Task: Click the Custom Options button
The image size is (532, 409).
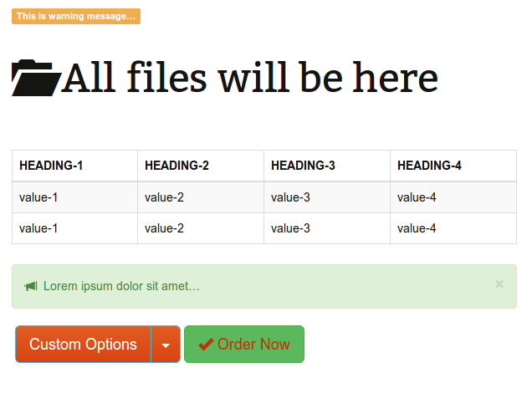Action: tap(83, 345)
